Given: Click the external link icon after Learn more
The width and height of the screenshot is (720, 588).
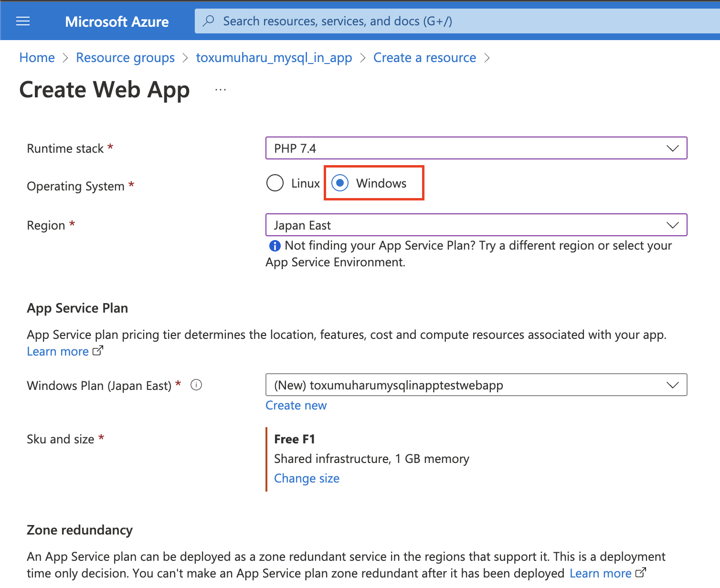Looking at the screenshot, I should (x=97, y=350).
